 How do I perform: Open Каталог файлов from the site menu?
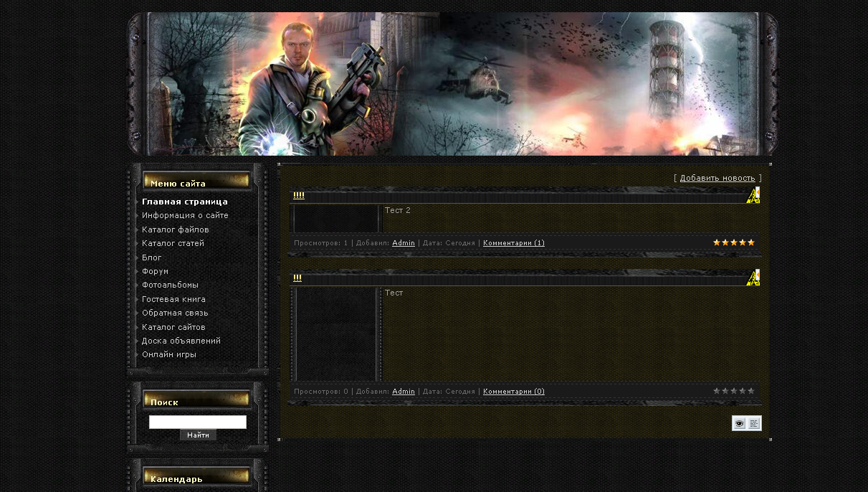176,230
